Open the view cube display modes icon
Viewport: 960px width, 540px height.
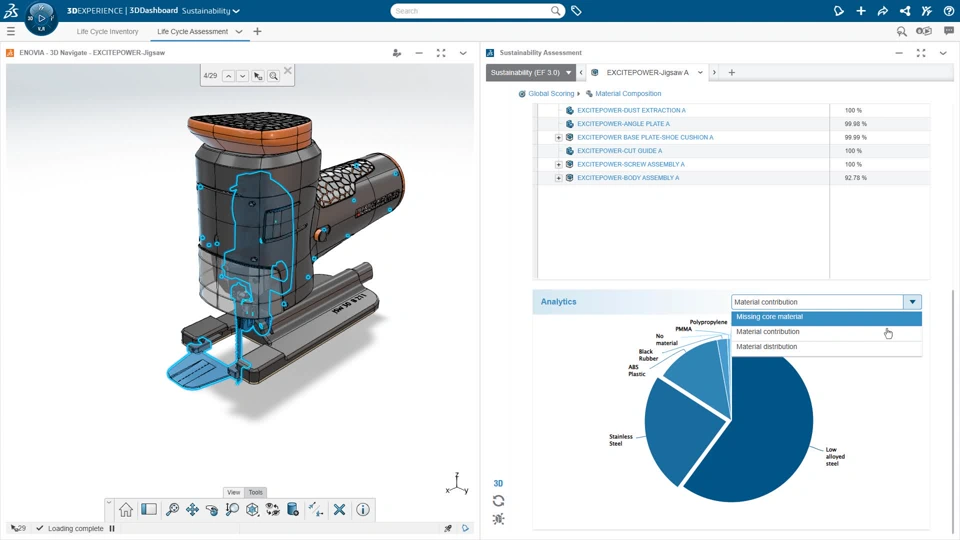click(252, 509)
